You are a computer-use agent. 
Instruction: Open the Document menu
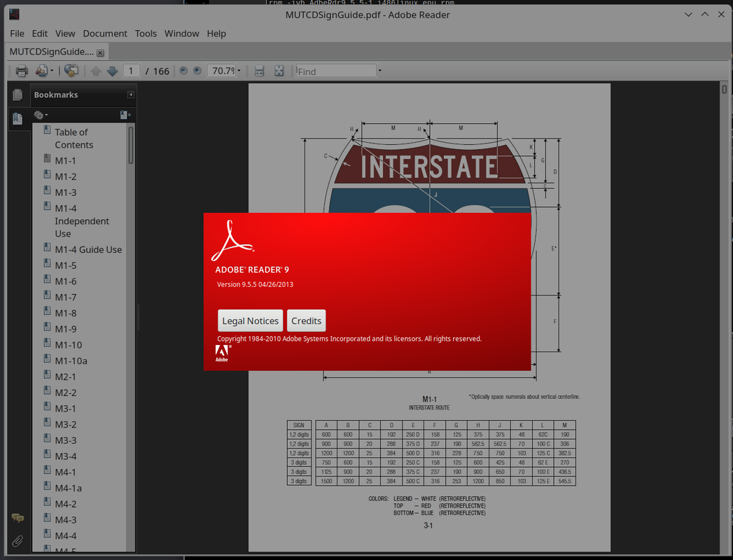(x=105, y=34)
